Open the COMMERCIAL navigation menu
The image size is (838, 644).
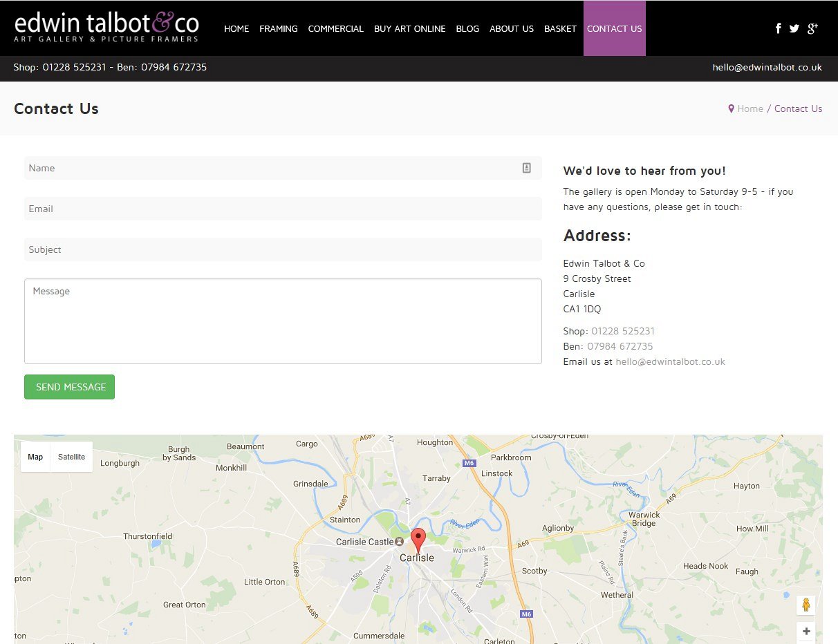click(x=335, y=28)
